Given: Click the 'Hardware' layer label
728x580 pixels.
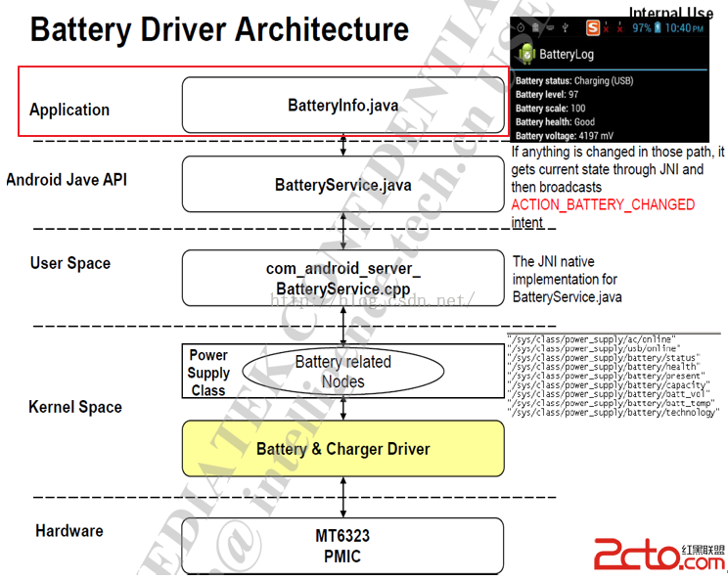Looking at the screenshot, I should pyautogui.click(x=69, y=531).
